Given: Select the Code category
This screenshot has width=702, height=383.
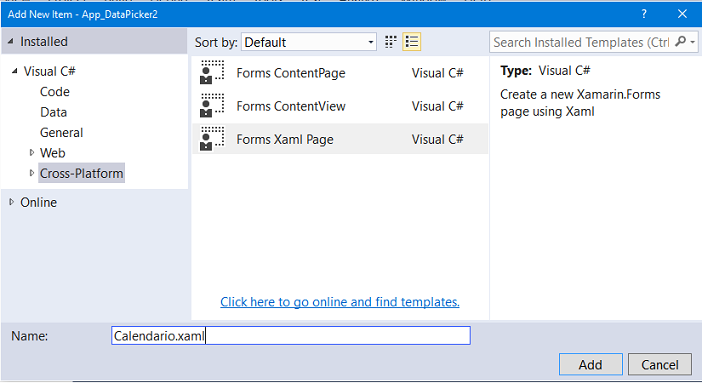Looking at the screenshot, I should (55, 92).
